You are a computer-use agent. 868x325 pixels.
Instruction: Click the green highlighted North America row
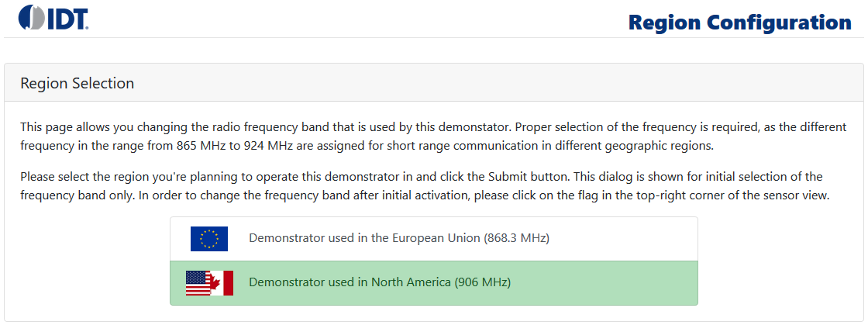pyautogui.click(x=604, y=283)
